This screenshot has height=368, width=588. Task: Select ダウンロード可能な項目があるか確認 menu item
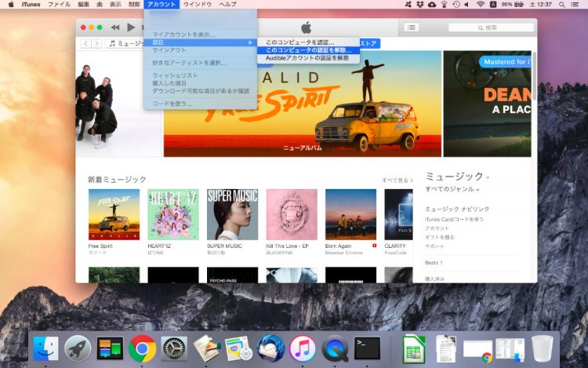click(x=200, y=91)
